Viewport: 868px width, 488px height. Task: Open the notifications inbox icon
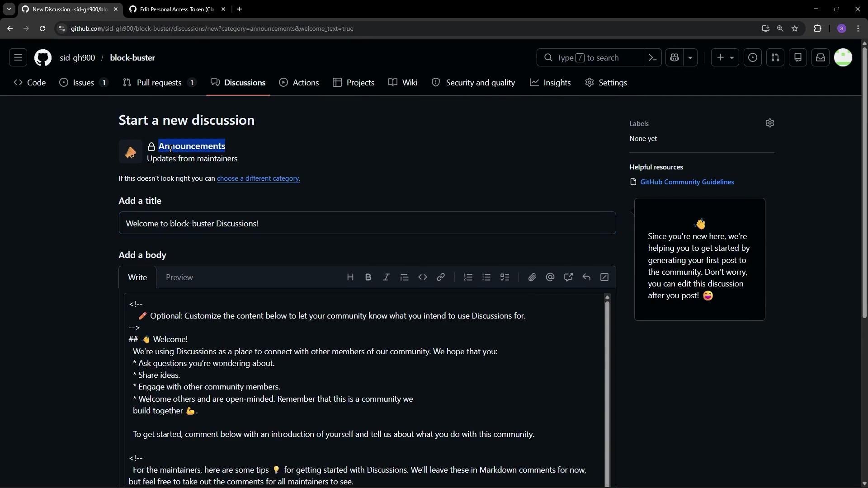coord(821,58)
